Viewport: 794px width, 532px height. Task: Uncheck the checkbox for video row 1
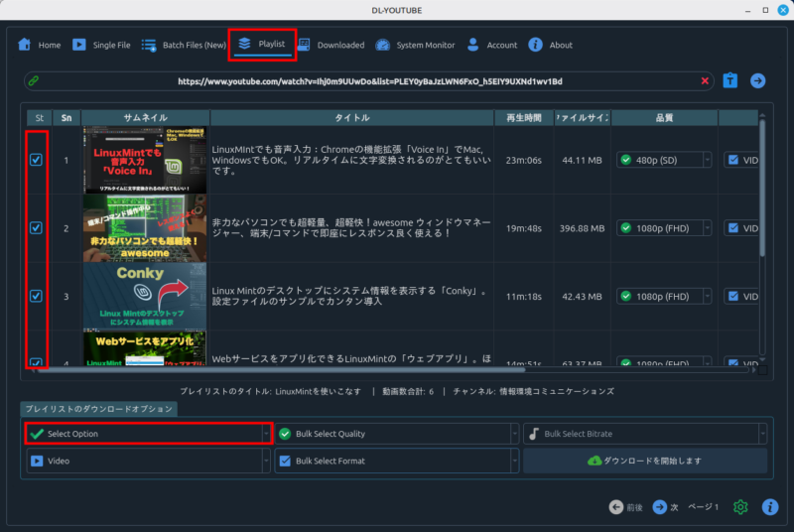pyautogui.click(x=37, y=160)
